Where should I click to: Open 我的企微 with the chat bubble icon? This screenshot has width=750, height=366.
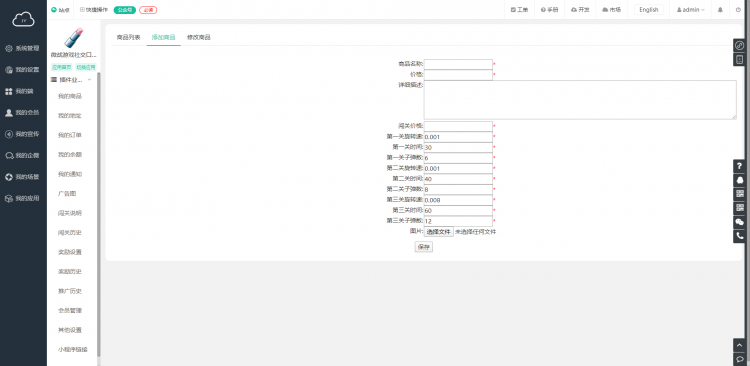tap(22, 155)
